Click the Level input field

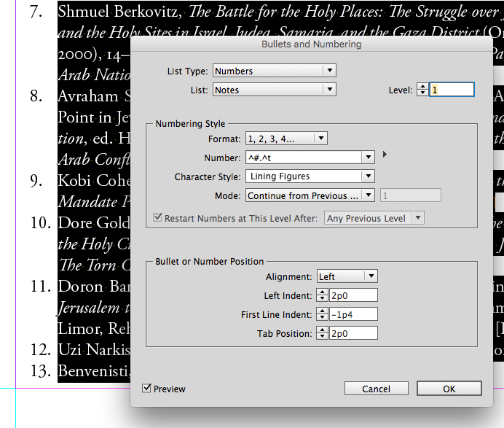click(452, 90)
